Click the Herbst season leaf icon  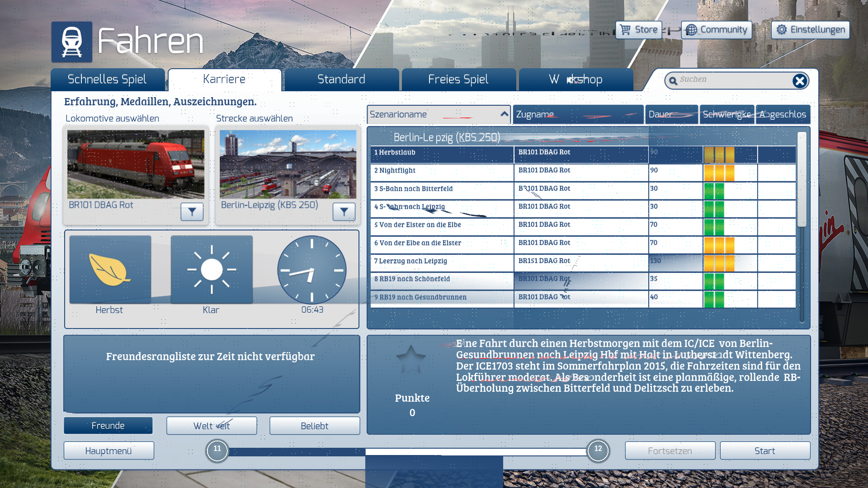(x=110, y=270)
